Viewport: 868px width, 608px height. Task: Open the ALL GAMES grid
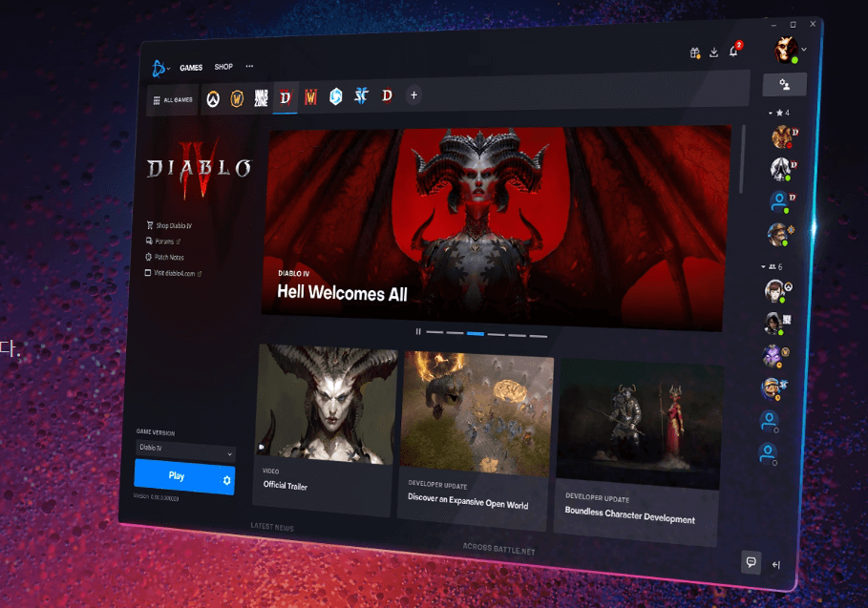tap(172, 100)
